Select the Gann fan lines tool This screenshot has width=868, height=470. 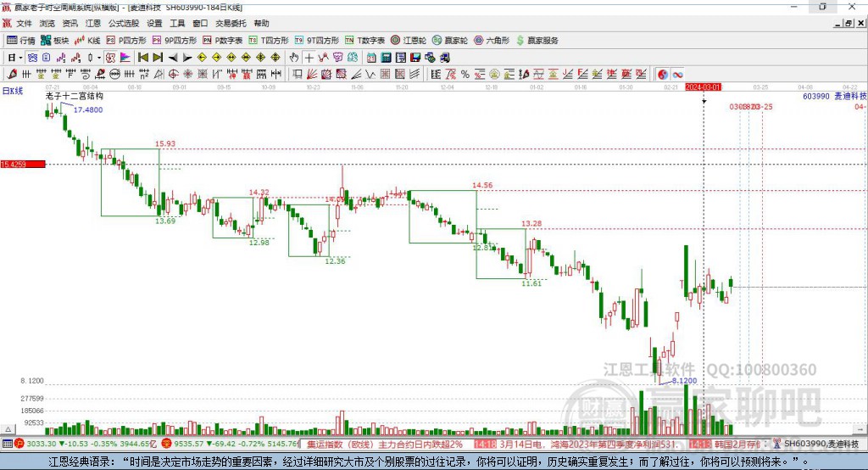pyautogui.click(x=312, y=75)
